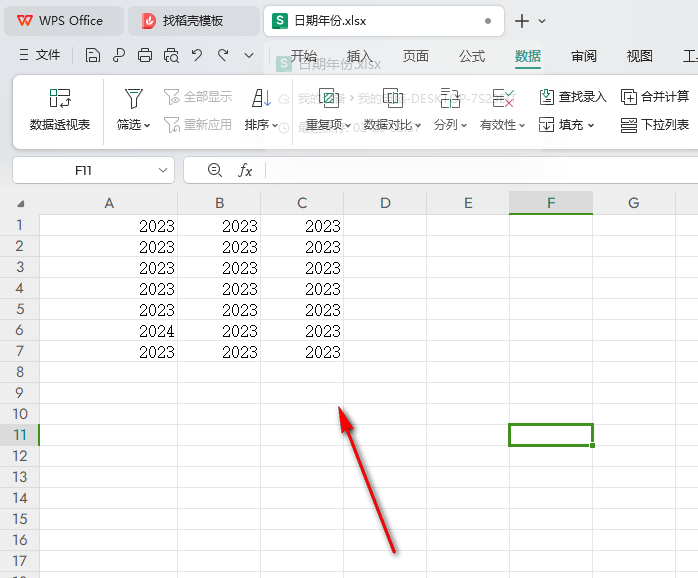The height and width of the screenshot is (578, 698).
Task: Select the 数据 ribbon tab
Action: 528,56
